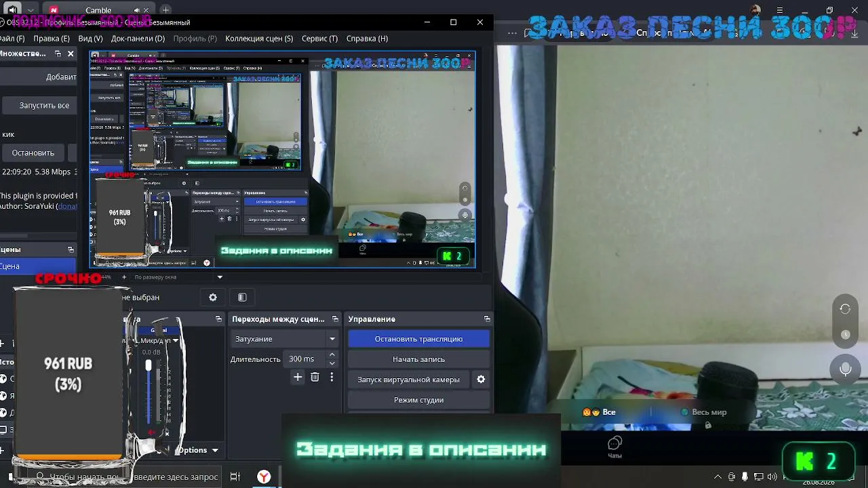868x488 pixels.
Task: Open Yandex Browser from the taskbar
Action: [264, 476]
